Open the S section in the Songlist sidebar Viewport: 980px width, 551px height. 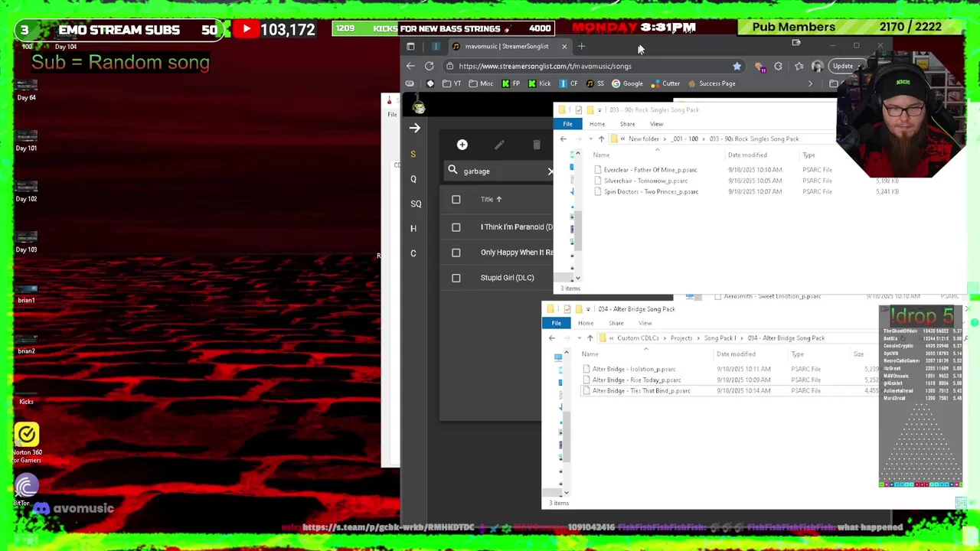413,155
